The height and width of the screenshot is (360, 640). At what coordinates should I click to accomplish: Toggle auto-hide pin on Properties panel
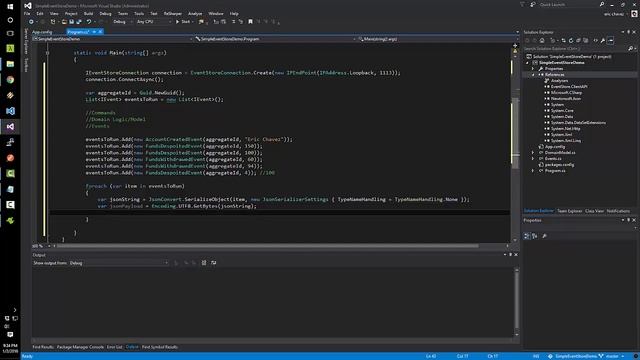pyautogui.click(x=629, y=220)
